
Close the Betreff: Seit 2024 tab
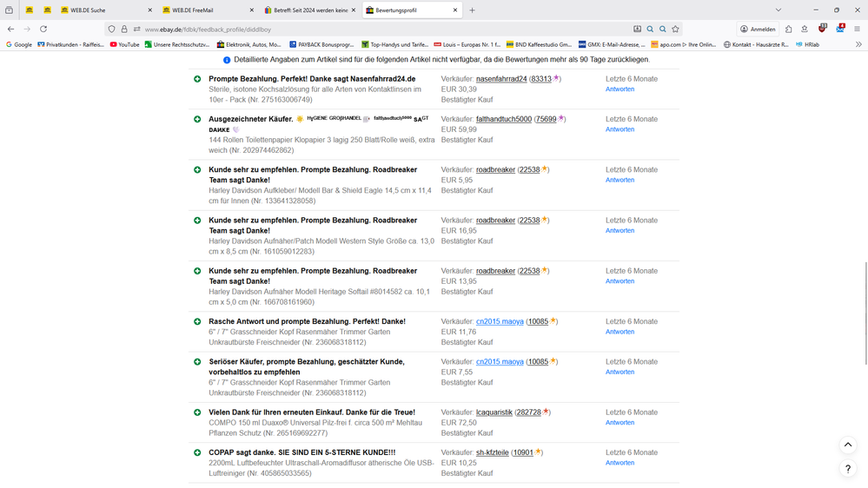pos(354,10)
